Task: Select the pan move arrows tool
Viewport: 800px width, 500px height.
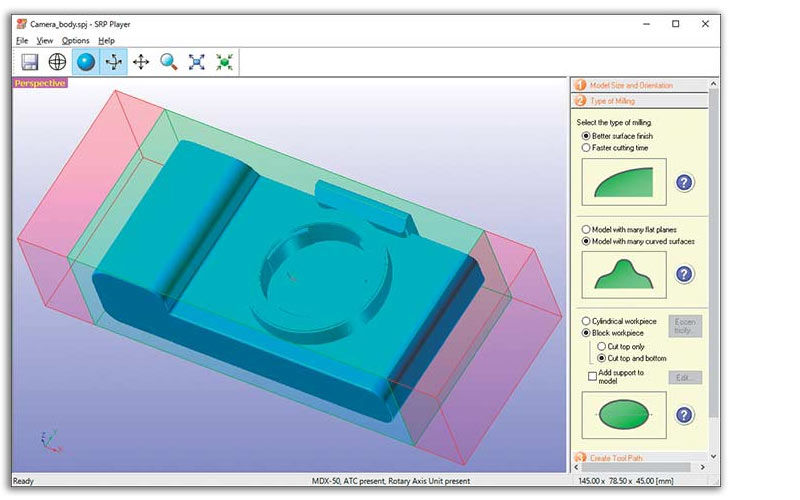Action: click(x=141, y=62)
